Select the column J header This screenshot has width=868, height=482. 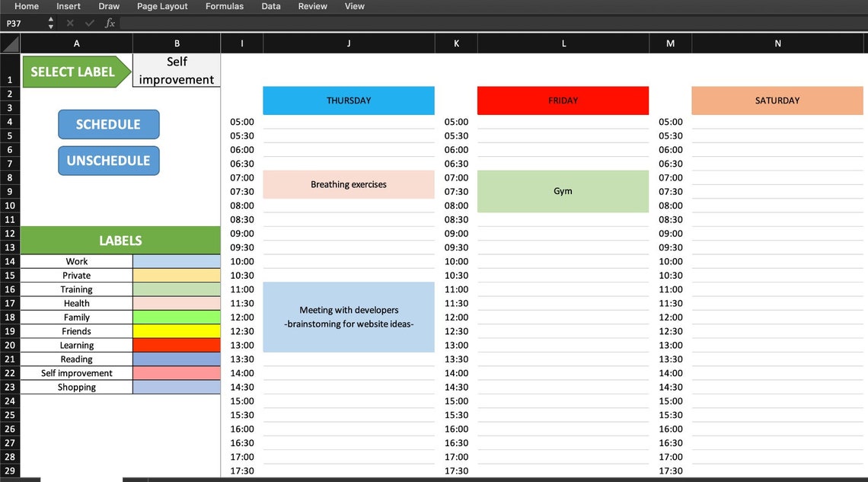(348, 43)
